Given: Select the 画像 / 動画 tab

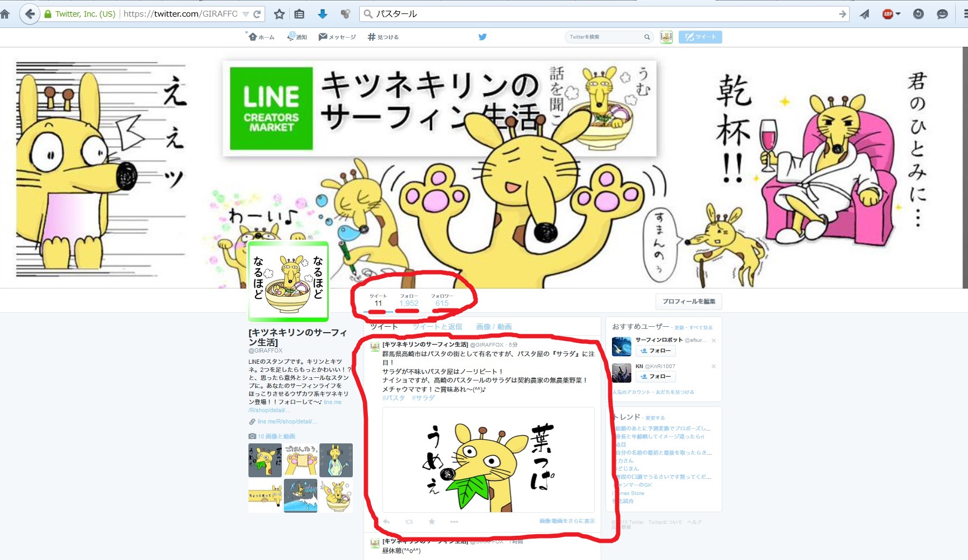Looking at the screenshot, I should pos(494,327).
